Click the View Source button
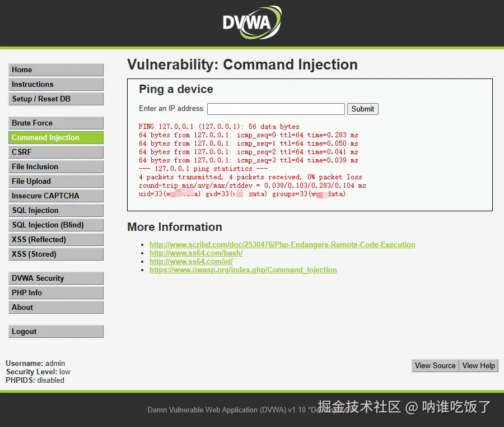 (435, 365)
